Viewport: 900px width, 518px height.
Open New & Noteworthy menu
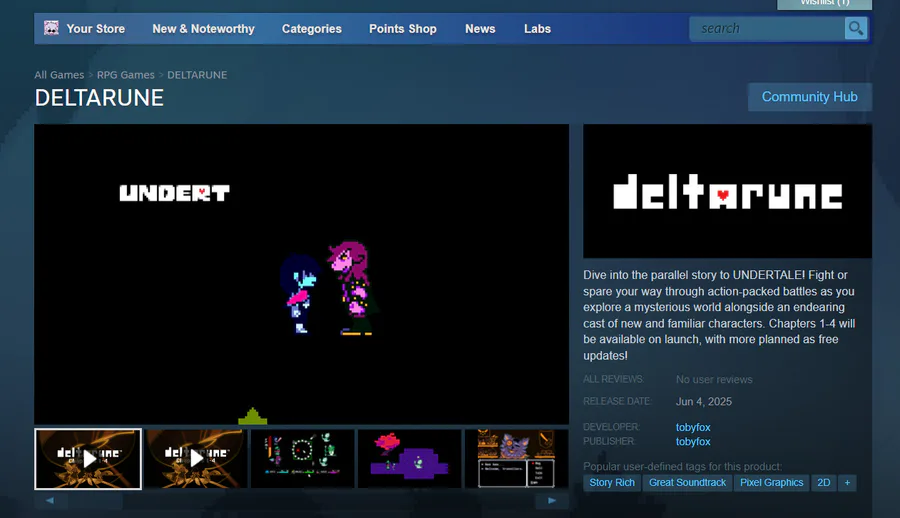203,29
